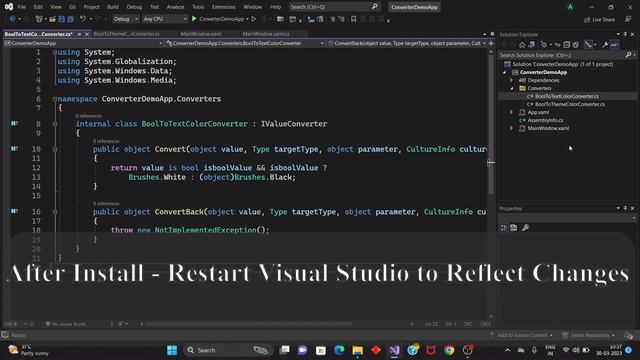Click Collapse All icon in Solution Explorer
Image resolution: width=640 pixels, height=360 pixels.
pos(567,45)
